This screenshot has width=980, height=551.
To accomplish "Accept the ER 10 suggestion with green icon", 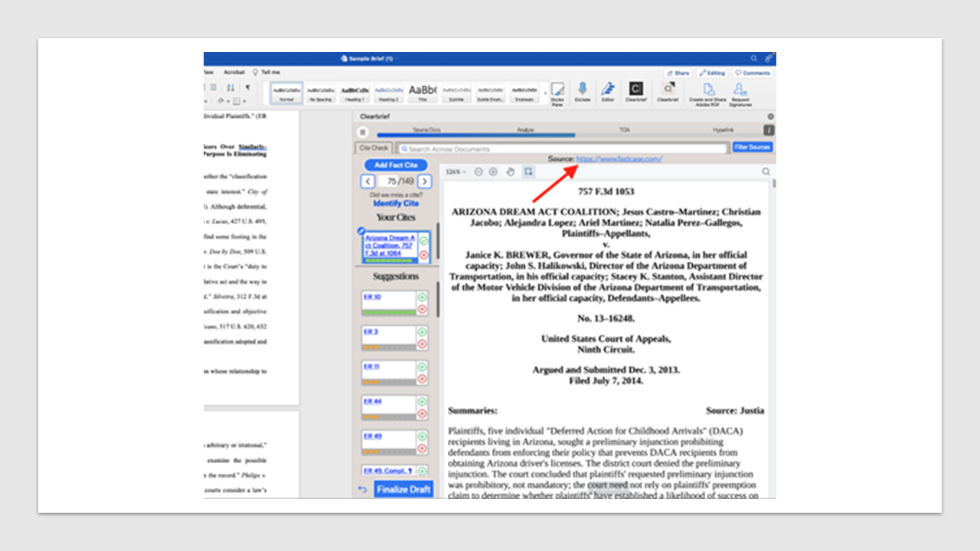I will (x=423, y=297).
